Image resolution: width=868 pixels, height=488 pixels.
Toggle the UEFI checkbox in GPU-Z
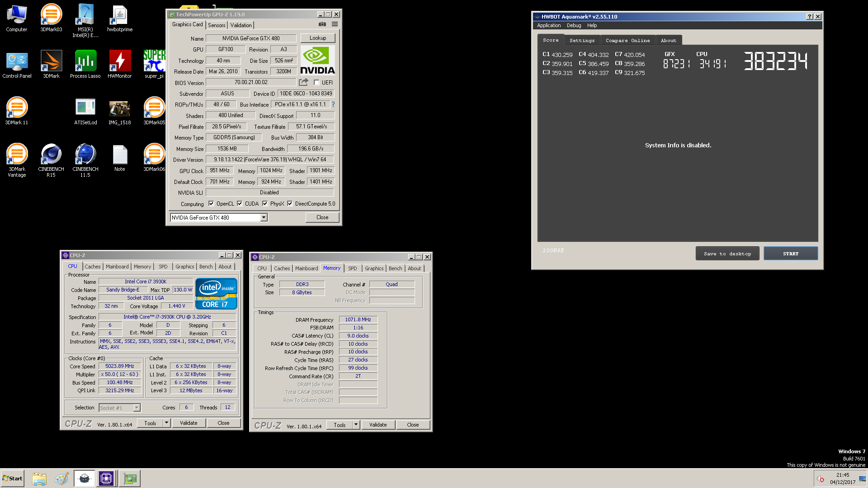[316, 83]
